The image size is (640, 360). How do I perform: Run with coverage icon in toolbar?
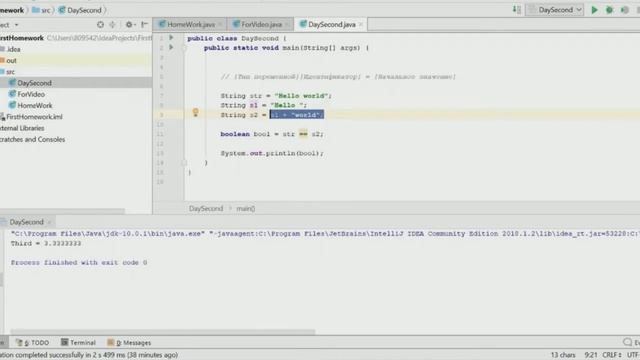[624, 10]
